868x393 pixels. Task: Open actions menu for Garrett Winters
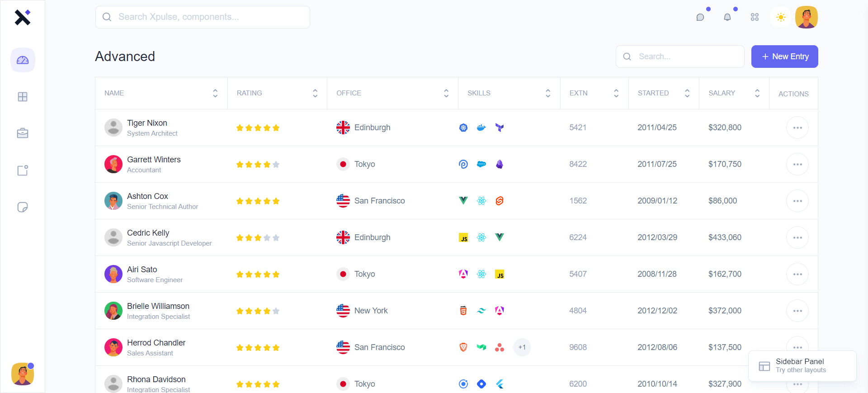[x=797, y=164]
